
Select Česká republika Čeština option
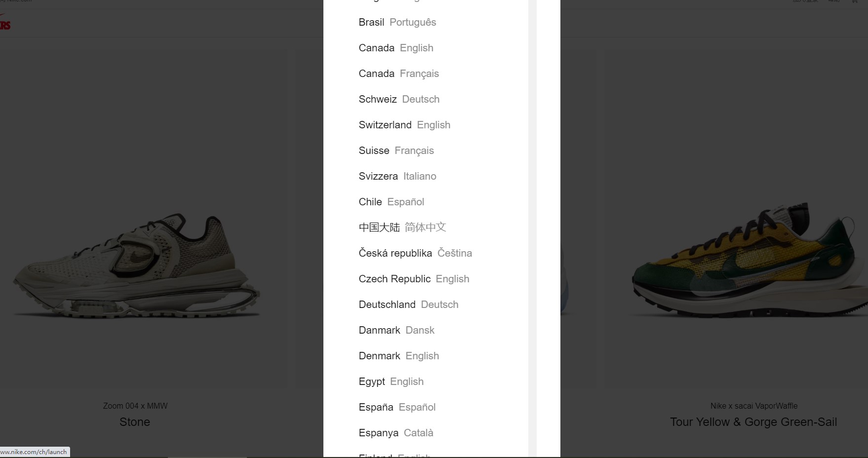point(415,253)
